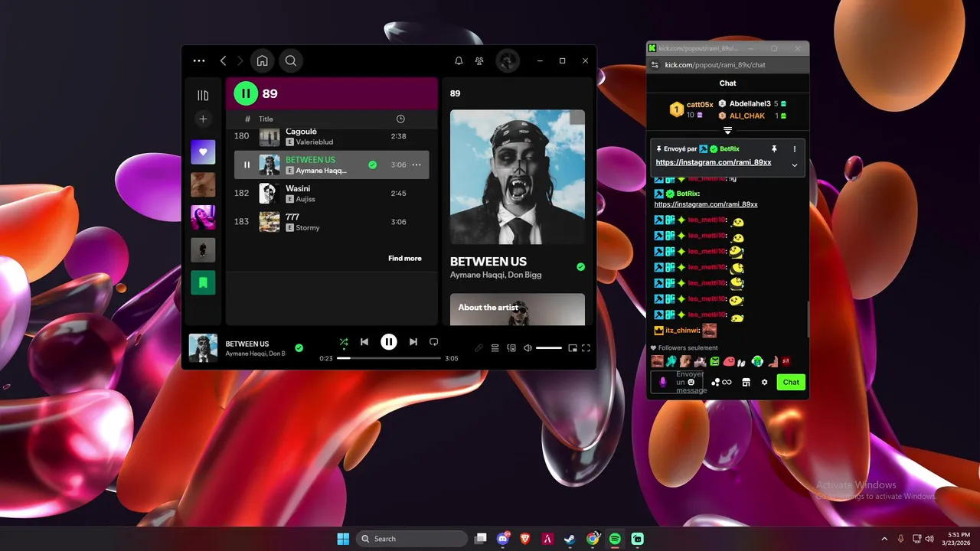Open Aymane Haqqi, Don Bigg artist link in panel
The height and width of the screenshot is (551, 980).
click(x=495, y=275)
